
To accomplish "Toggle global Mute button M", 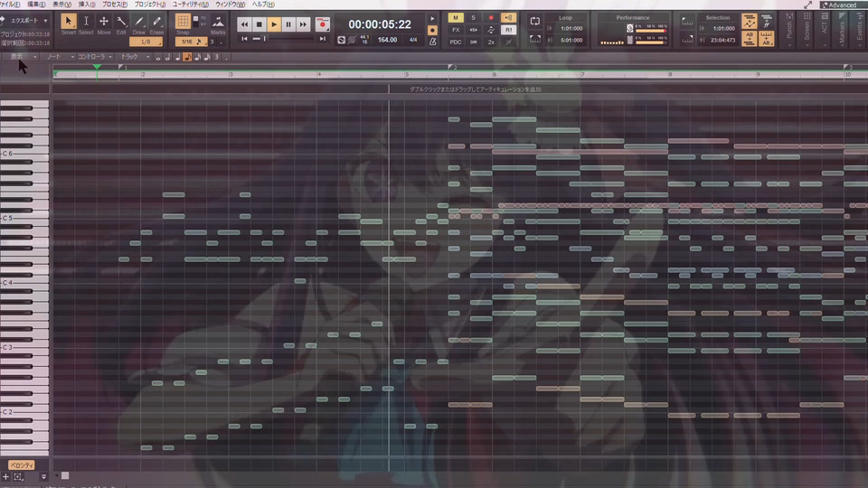I will [456, 18].
